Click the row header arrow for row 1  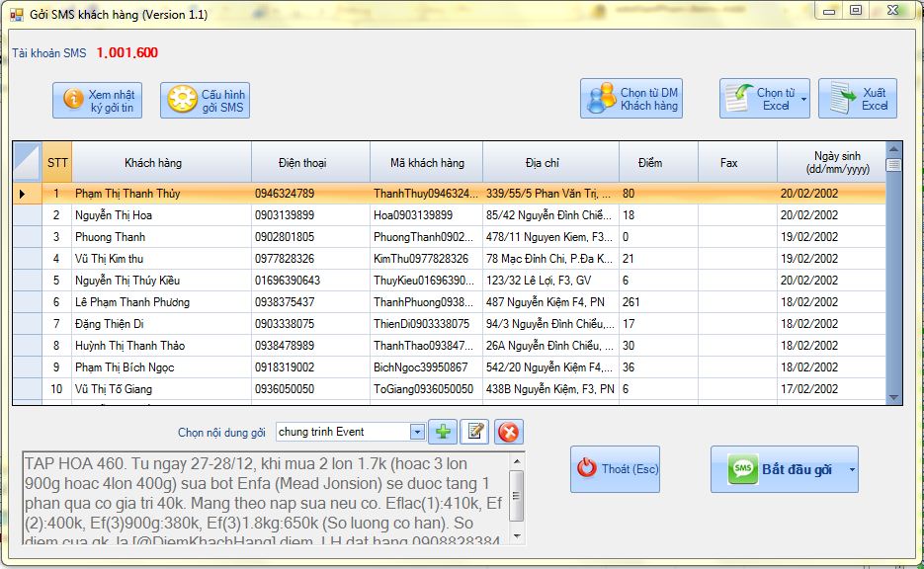pyautogui.click(x=27, y=194)
